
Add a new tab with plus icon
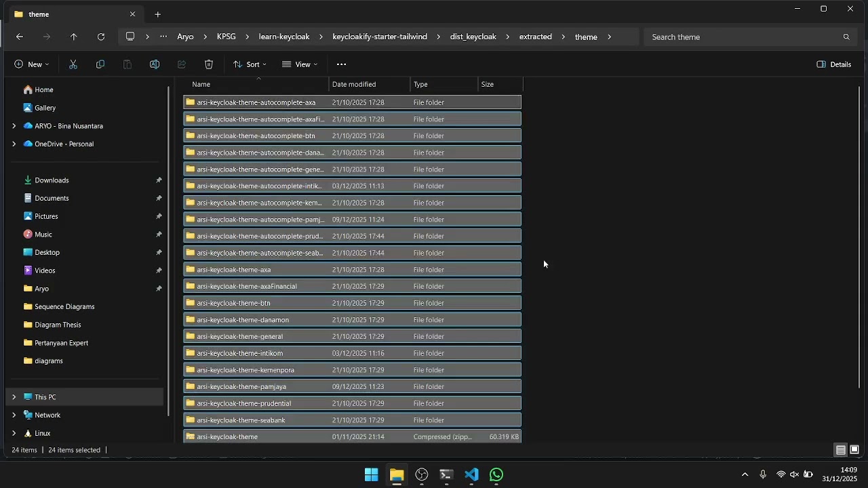click(x=158, y=14)
